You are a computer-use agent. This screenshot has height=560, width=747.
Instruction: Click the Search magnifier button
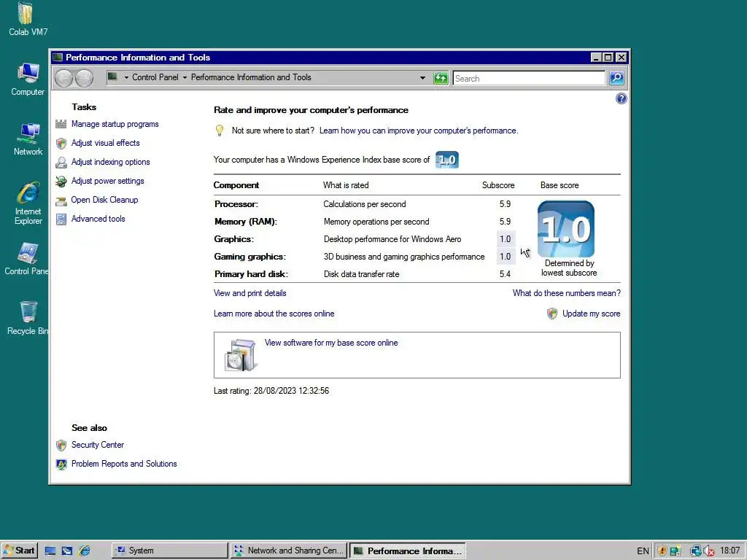pos(616,78)
